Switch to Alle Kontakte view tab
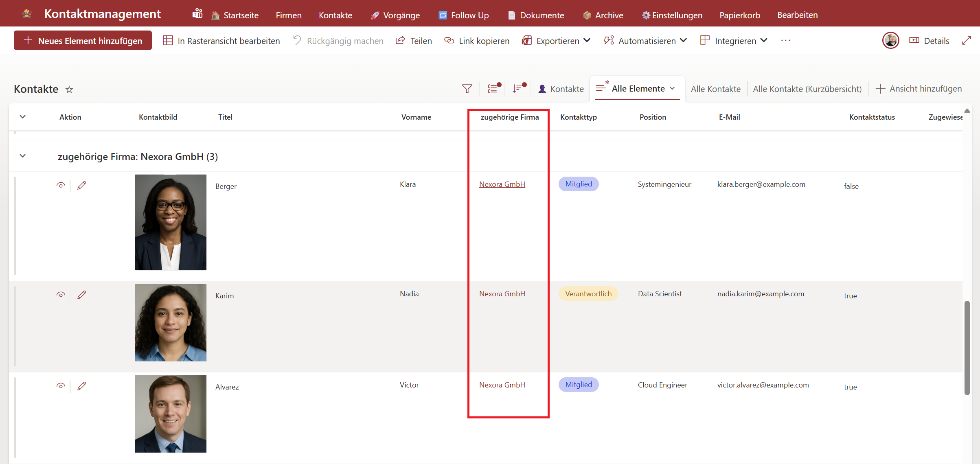 (x=715, y=89)
